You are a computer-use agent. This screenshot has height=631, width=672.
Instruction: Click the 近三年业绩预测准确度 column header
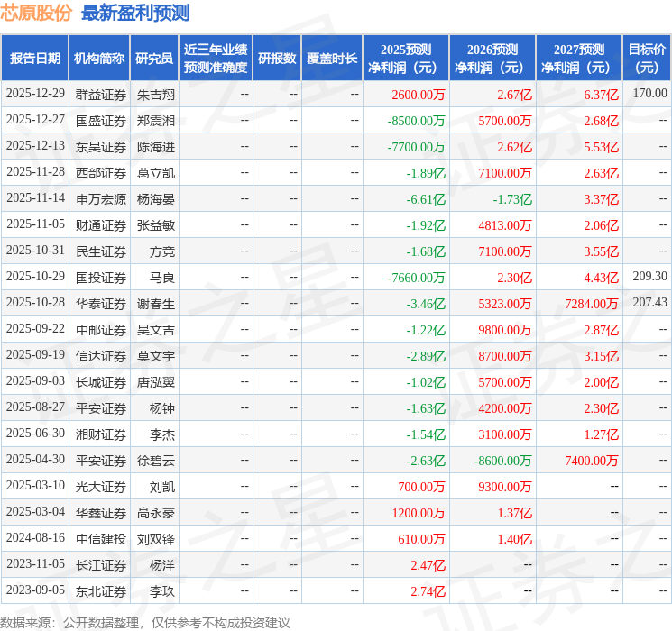(216, 59)
